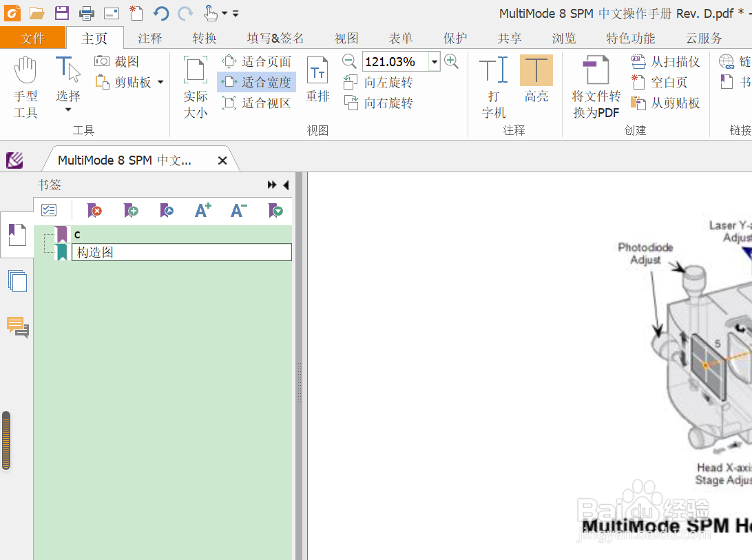
Task: Print the document with the printer icon
Action: (x=87, y=14)
